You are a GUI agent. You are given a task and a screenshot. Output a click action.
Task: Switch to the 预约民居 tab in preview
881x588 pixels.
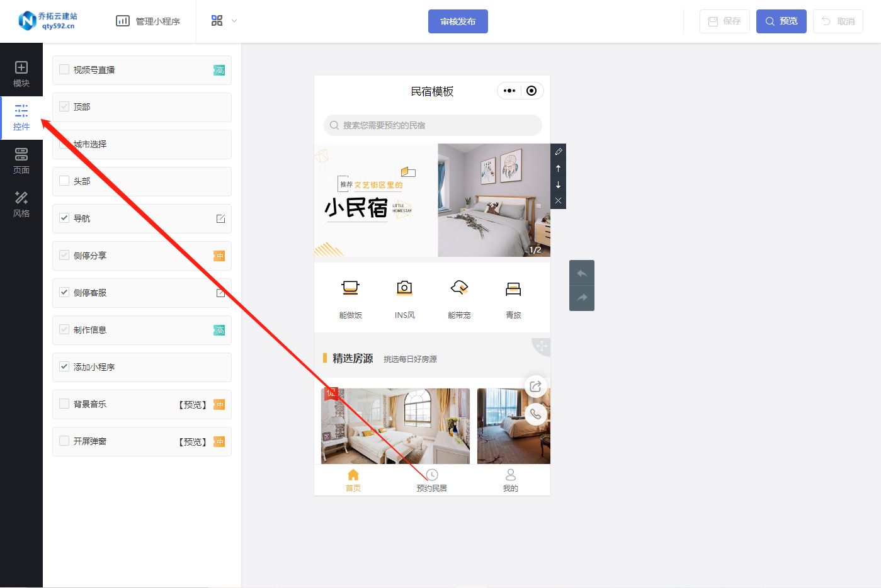click(x=431, y=480)
